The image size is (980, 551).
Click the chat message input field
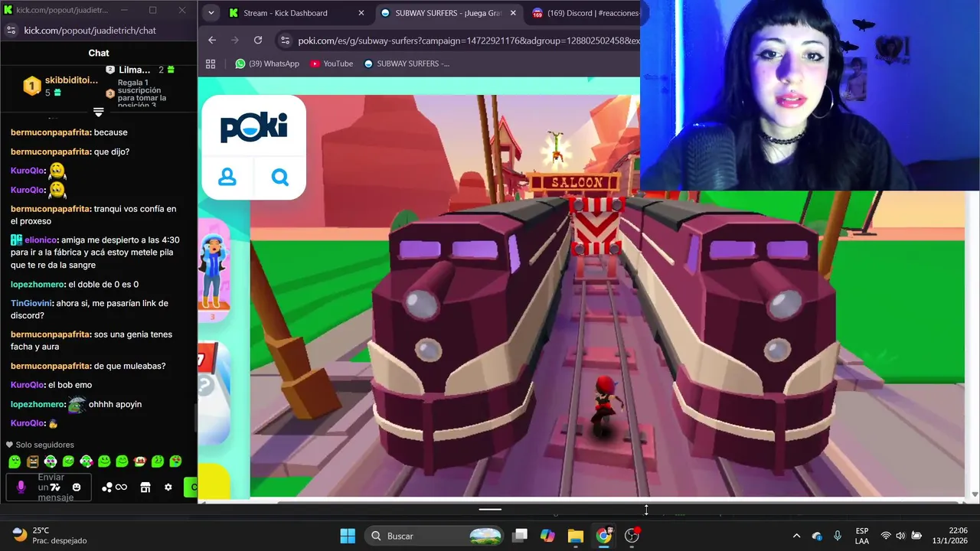48,487
